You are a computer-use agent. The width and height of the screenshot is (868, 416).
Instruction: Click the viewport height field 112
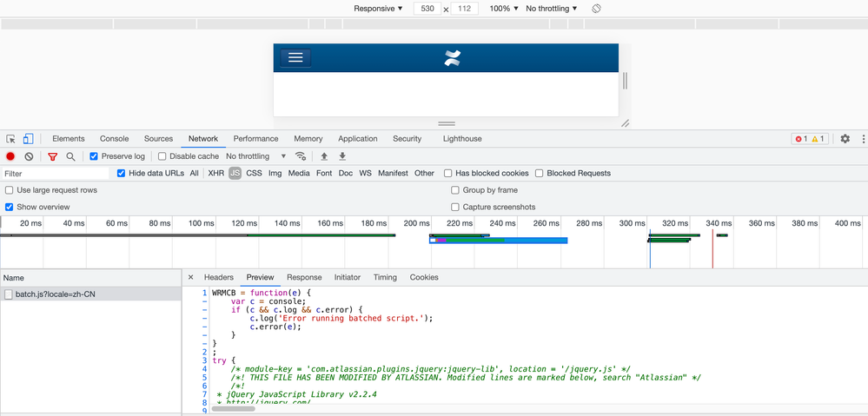pos(465,9)
